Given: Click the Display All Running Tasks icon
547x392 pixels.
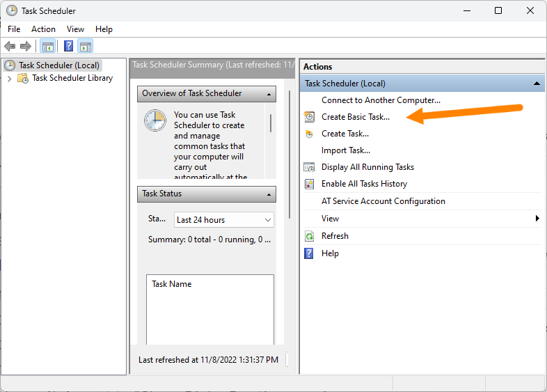Looking at the screenshot, I should pyautogui.click(x=309, y=167).
